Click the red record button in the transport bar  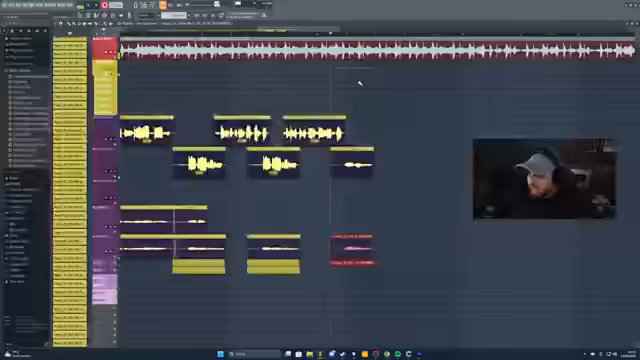[x=104, y=5]
